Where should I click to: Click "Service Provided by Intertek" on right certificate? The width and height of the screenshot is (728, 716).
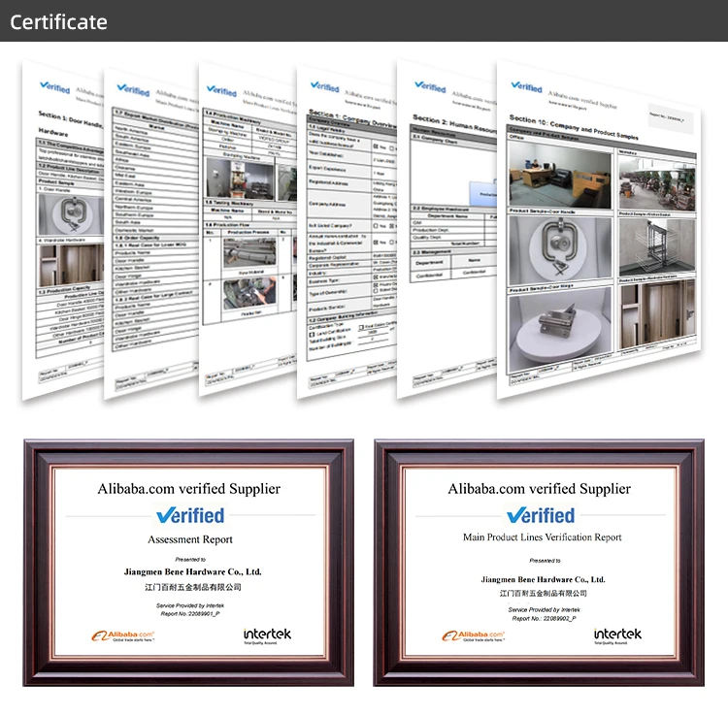[x=544, y=609]
